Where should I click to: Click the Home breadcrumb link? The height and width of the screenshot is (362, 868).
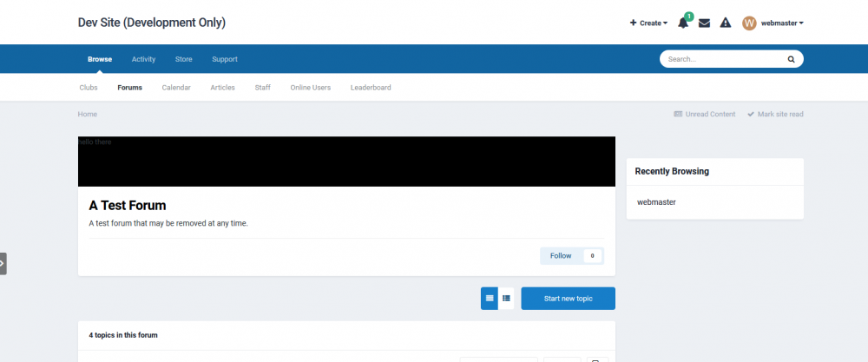88,114
